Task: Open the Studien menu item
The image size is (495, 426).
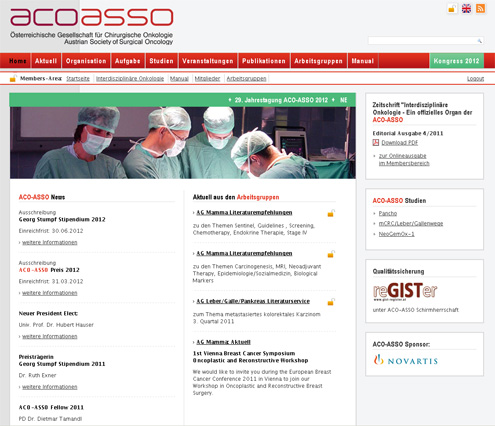Action: pyautogui.click(x=161, y=61)
